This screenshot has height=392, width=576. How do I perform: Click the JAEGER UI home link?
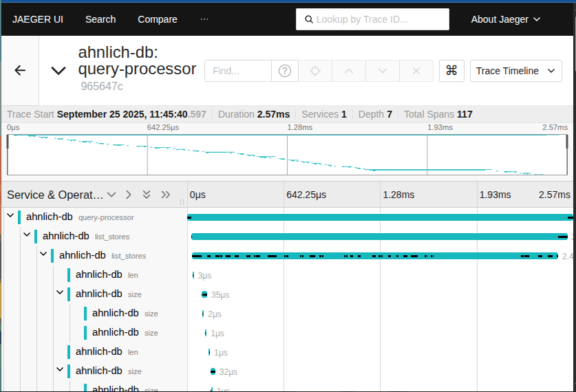(37, 19)
